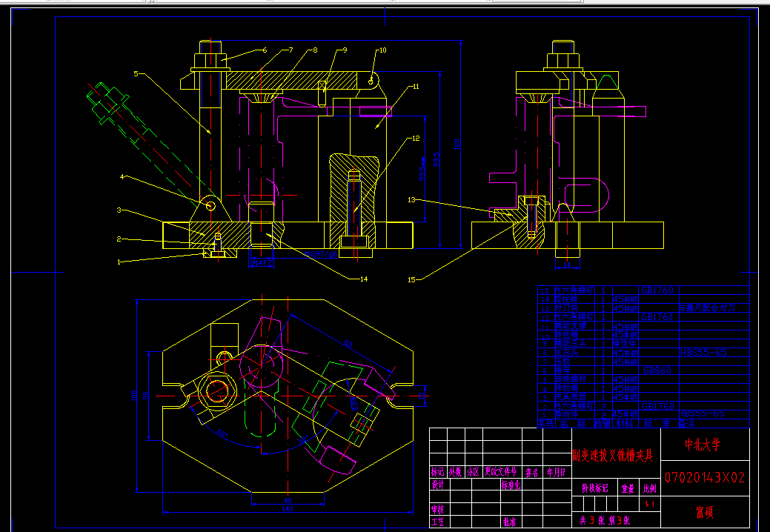Screen dimensions: 770x532
Task: Click the 99.5 vertical dimension text
Action: tap(437, 159)
